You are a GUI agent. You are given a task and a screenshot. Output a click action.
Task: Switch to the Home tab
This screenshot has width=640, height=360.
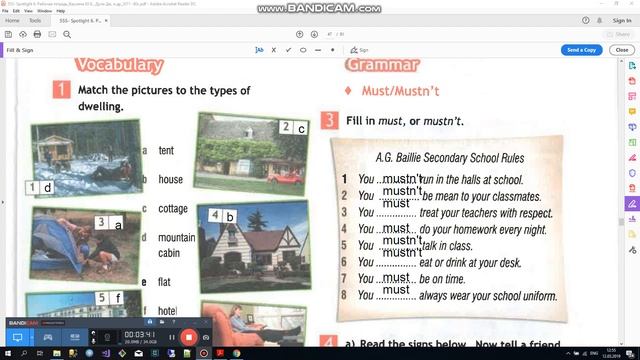click(x=12, y=20)
